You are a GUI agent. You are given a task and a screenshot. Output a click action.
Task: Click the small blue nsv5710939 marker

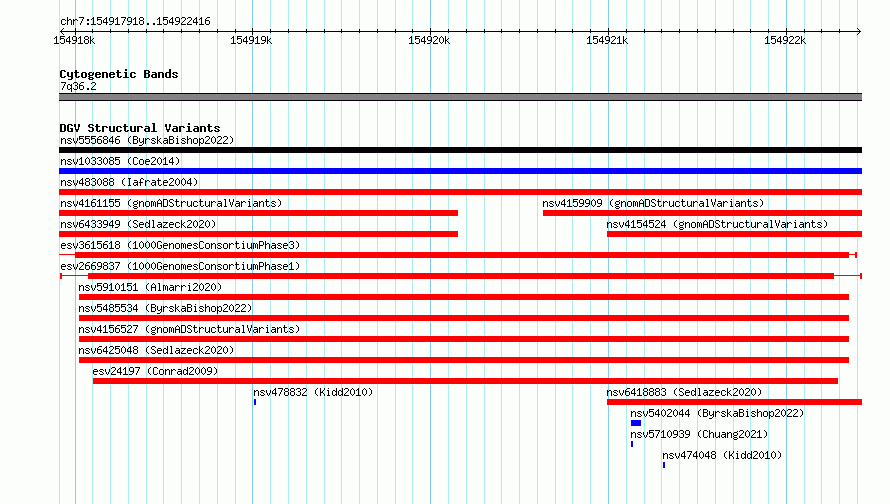click(x=632, y=444)
